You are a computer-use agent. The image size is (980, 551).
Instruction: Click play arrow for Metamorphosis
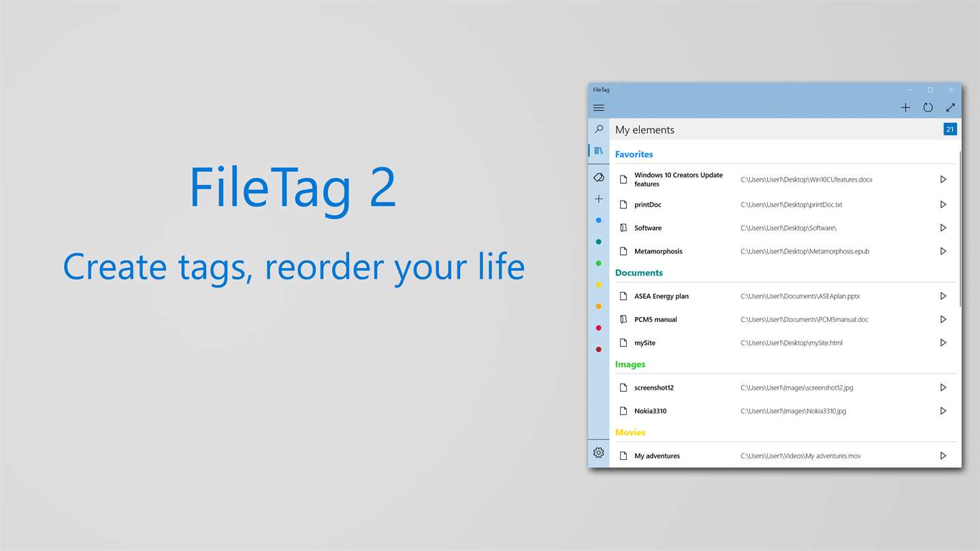coord(943,251)
